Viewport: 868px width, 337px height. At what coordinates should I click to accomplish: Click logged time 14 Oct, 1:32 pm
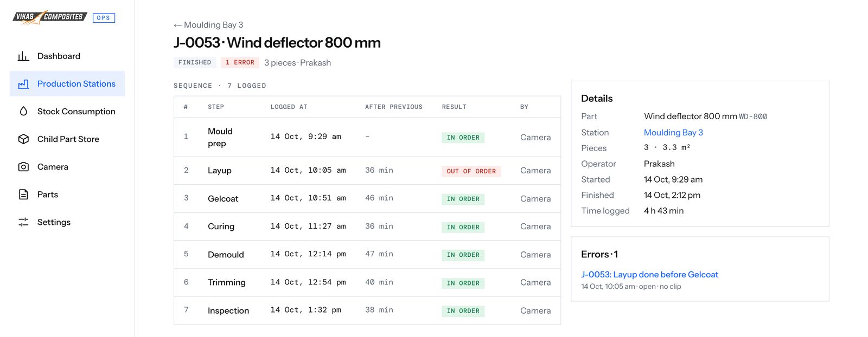[306, 310]
